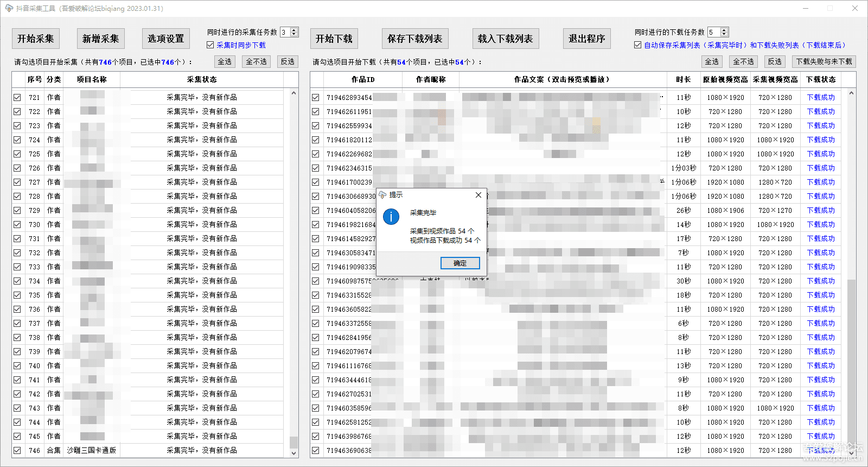Click 反选 in the download list panel
This screenshot has width=868, height=467.
775,61
